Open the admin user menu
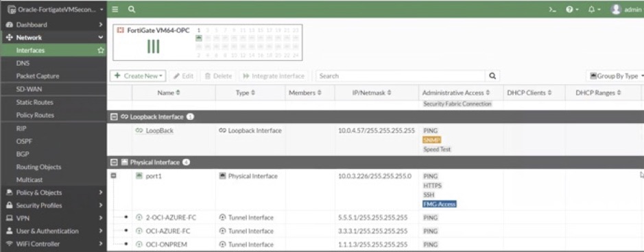Screen dimensions: 644x252 click(x=626, y=10)
